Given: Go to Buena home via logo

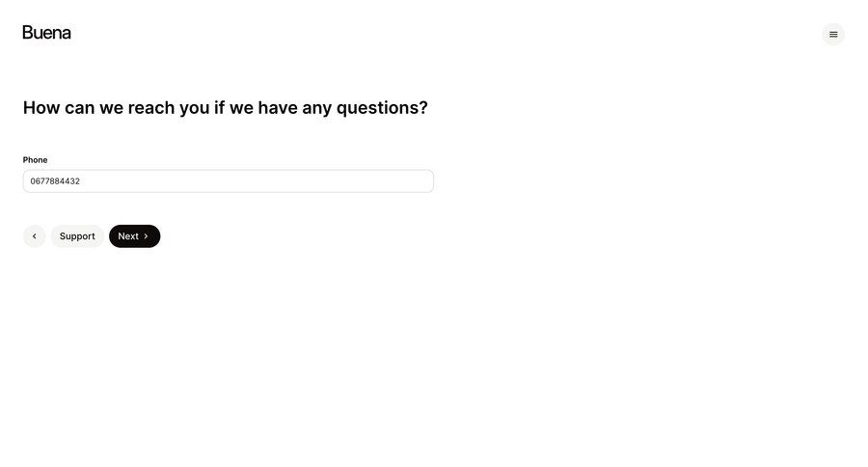Looking at the screenshot, I should click(46, 33).
